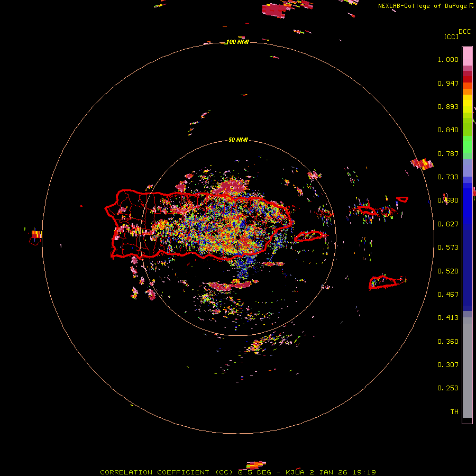Click the 0.360 scale value
Screen dimensions: 476x476
point(448,342)
